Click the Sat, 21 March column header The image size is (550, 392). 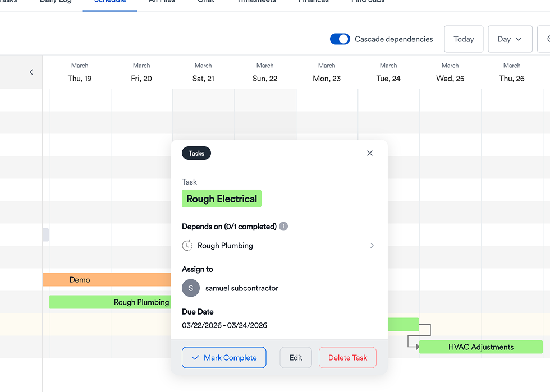pos(203,72)
